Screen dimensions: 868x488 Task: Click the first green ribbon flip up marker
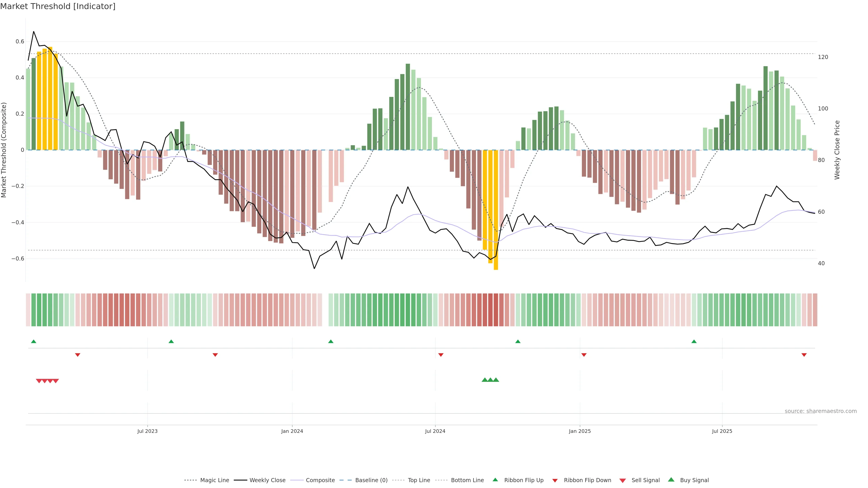(x=33, y=342)
